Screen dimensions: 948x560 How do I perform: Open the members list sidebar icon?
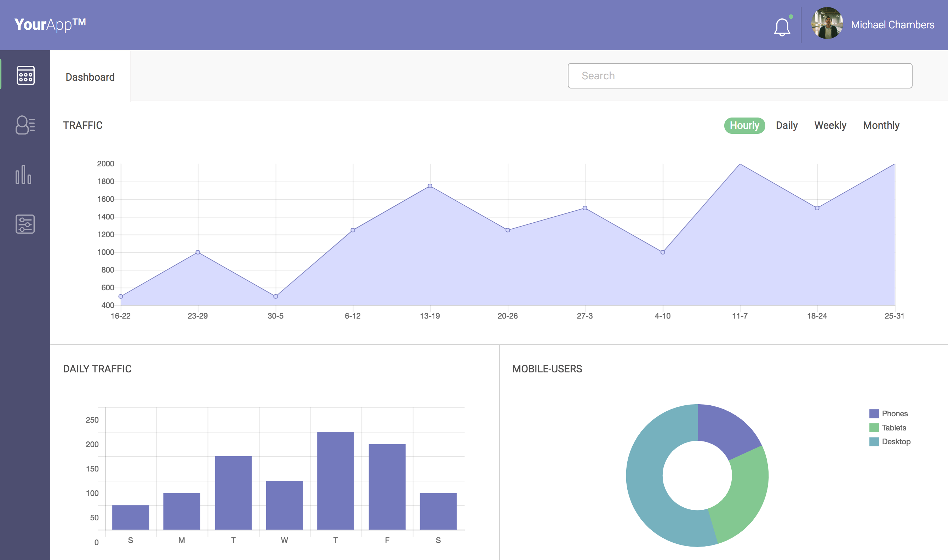pyautogui.click(x=25, y=125)
